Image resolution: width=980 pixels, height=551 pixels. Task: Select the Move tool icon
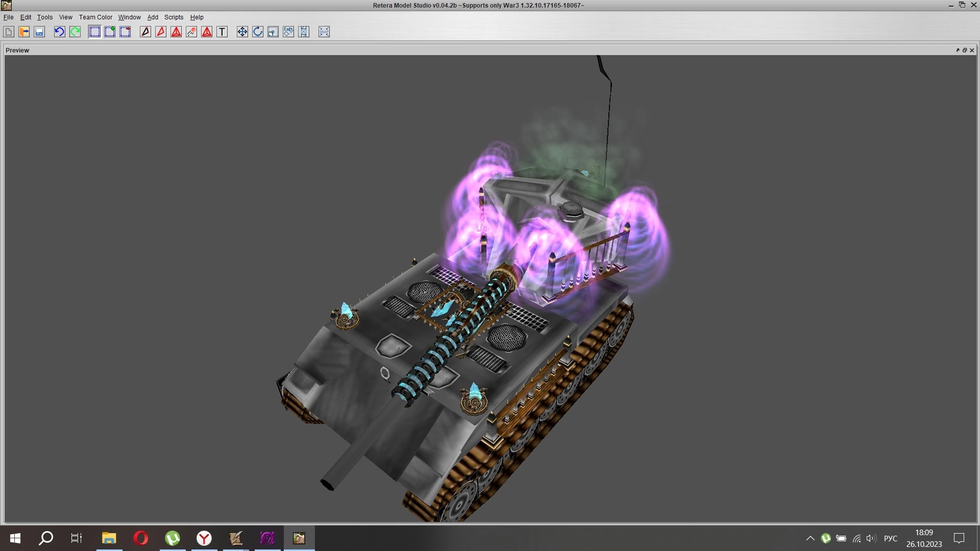(x=242, y=32)
